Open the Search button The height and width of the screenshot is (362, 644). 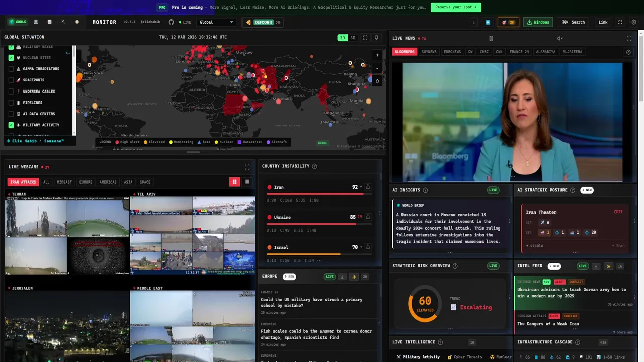(x=574, y=22)
